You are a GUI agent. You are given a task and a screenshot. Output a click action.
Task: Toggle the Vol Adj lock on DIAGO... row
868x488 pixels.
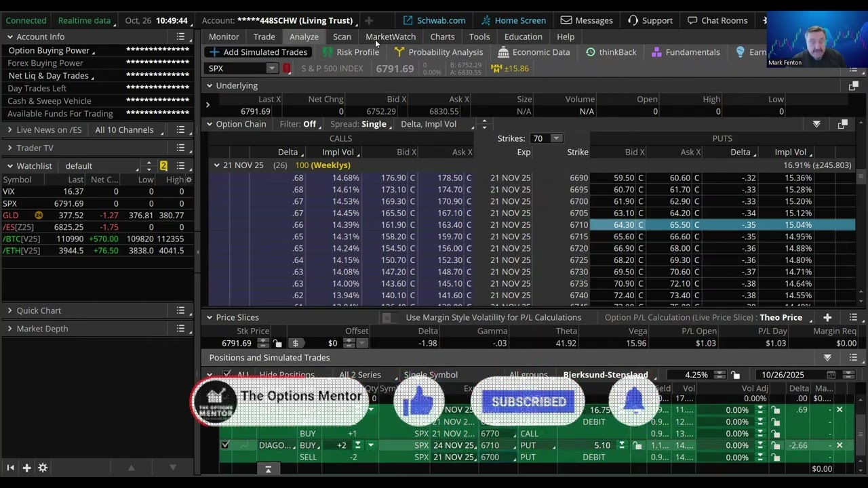pos(776,445)
